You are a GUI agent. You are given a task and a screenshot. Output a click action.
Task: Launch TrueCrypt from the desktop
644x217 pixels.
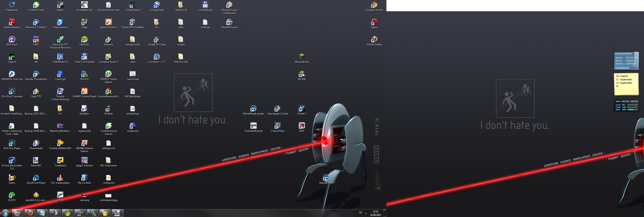click(x=60, y=75)
